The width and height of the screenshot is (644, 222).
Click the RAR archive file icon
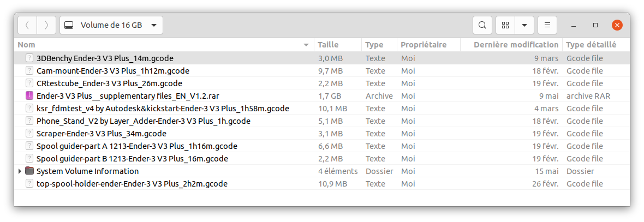[29, 96]
